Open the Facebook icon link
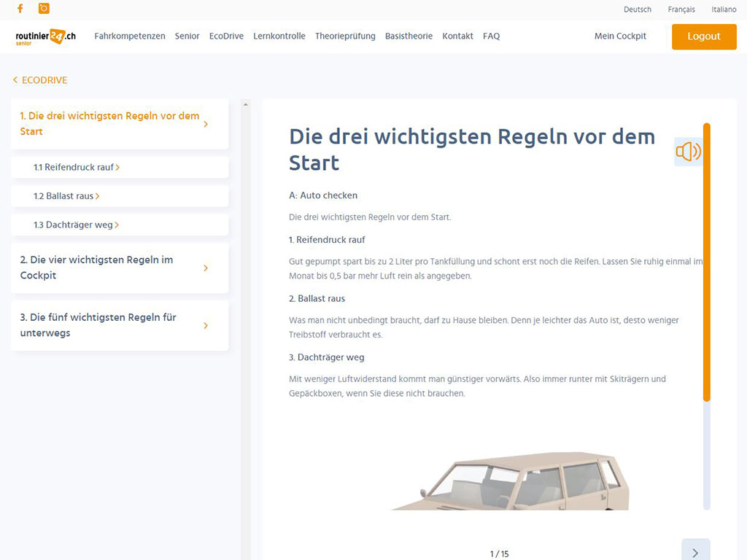This screenshot has height=560, width=747. (x=20, y=9)
